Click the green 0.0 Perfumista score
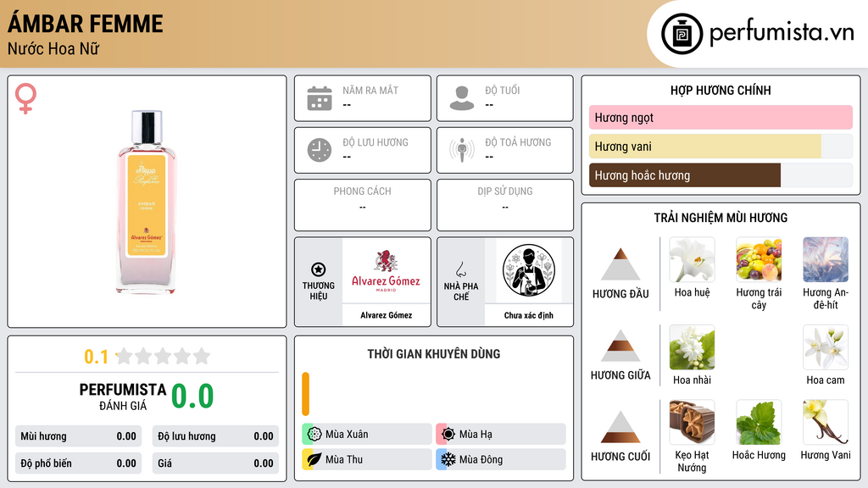 pos(192,396)
